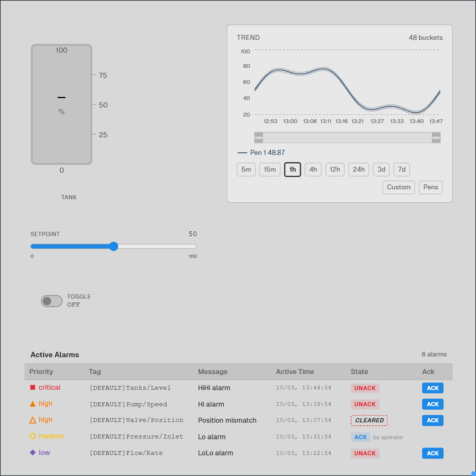Click the ACK by operator state badge
The height and width of the screenshot is (476, 476).
click(361, 437)
